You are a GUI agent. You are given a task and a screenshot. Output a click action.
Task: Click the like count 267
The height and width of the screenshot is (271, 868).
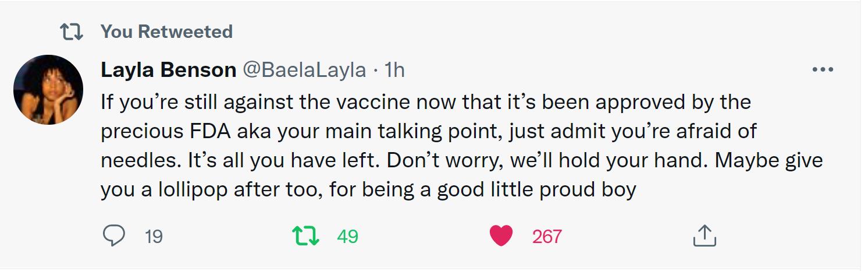(546, 237)
